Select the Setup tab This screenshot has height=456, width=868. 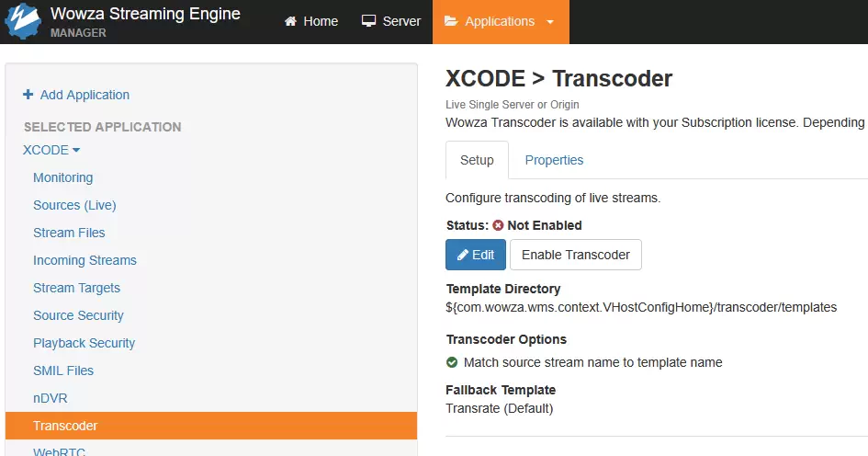point(478,160)
